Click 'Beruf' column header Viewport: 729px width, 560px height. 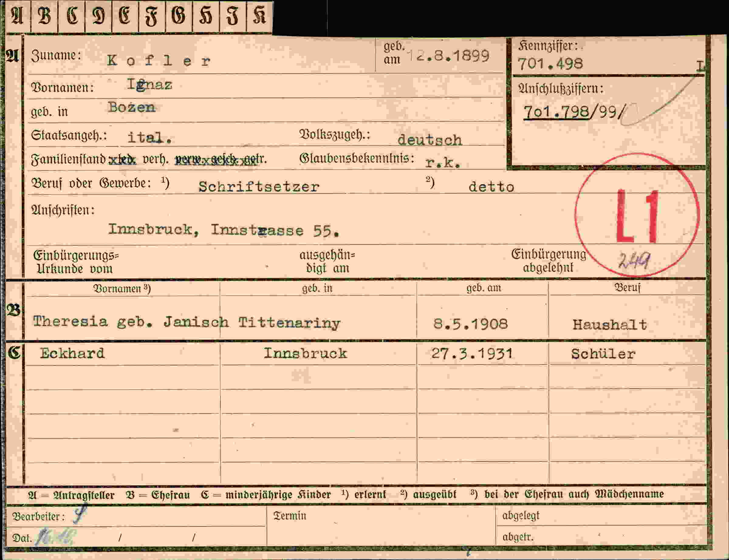pos(627,288)
